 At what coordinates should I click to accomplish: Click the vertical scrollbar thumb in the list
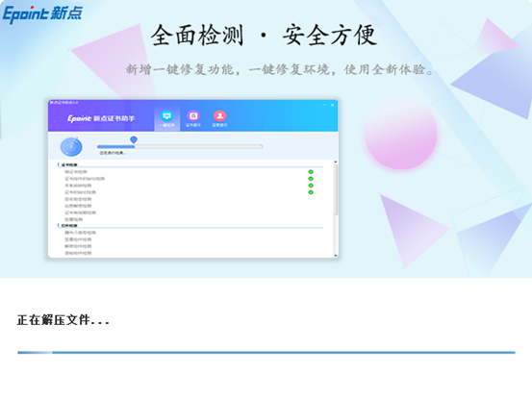pyautogui.click(x=336, y=189)
